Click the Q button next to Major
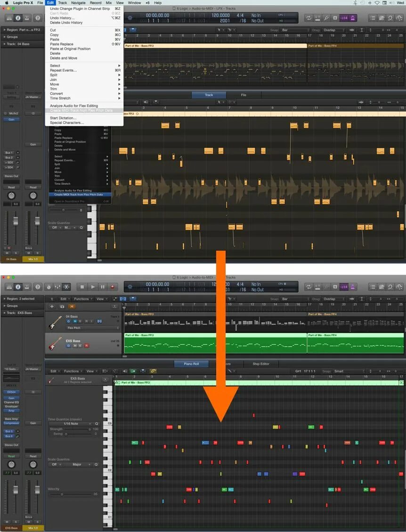The width and height of the screenshot is (406, 532). [96, 465]
